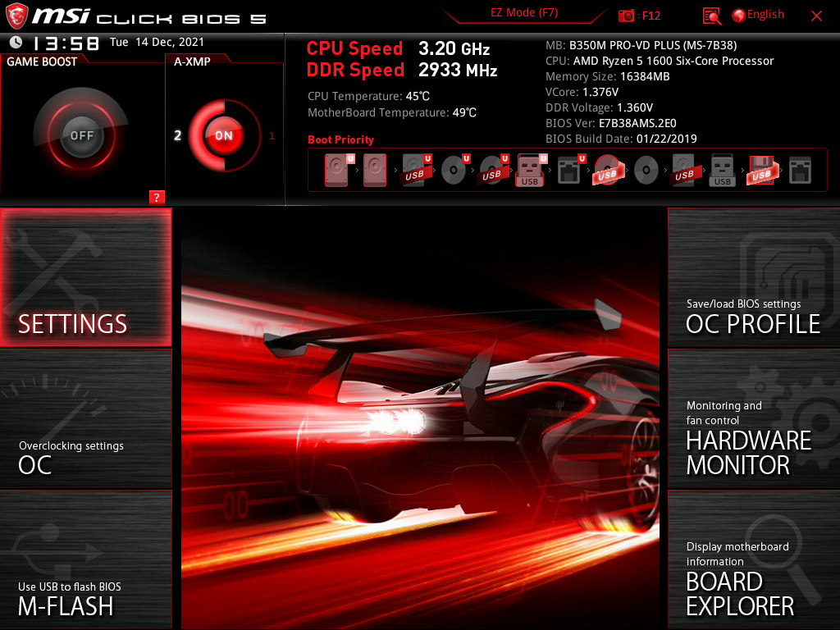Select the legacy CD/DVD disc boot icon without USB
The image size is (840, 630).
click(x=646, y=171)
